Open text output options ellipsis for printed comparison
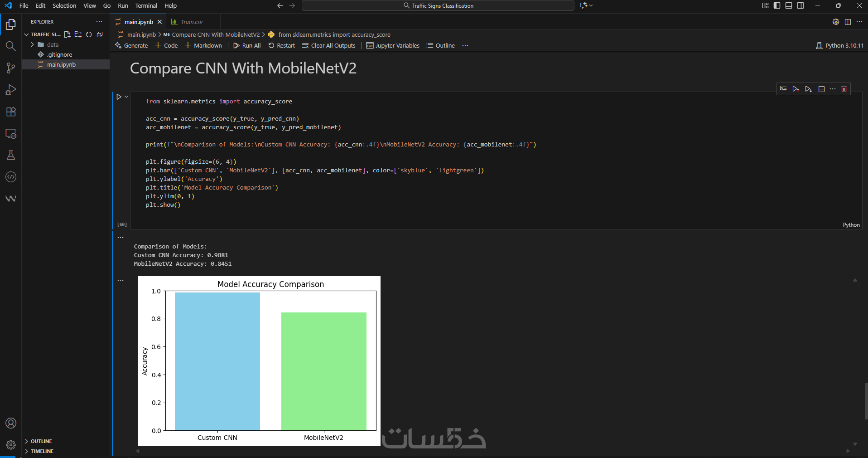This screenshot has height=458, width=868. (121, 238)
